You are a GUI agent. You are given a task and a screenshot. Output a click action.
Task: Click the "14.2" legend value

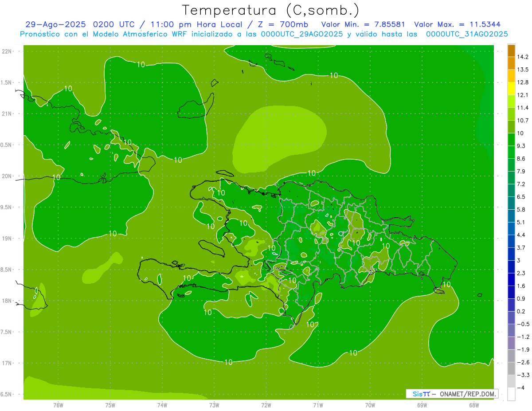[x=523, y=57]
